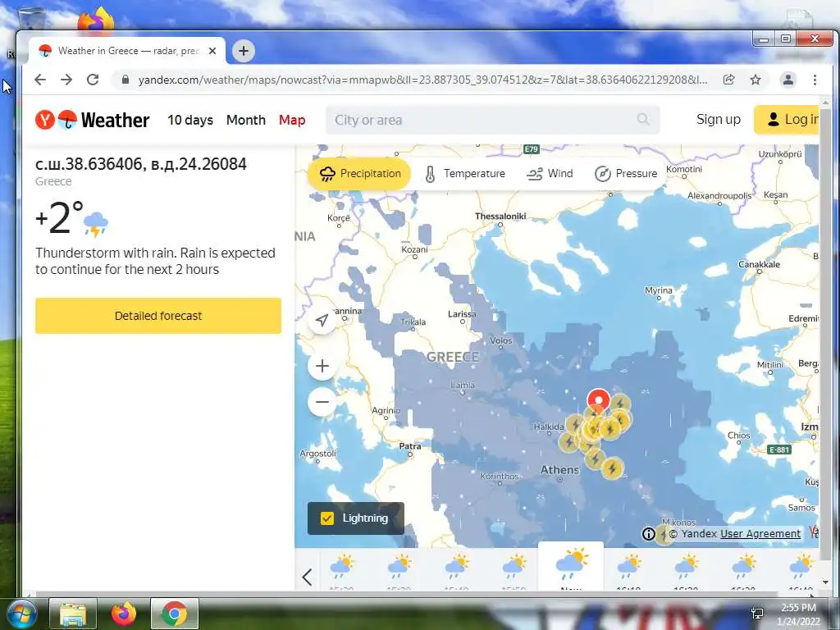Screen dimensions: 840x630
Task: Click the share page icon in address bar
Action: [x=728, y=80]
